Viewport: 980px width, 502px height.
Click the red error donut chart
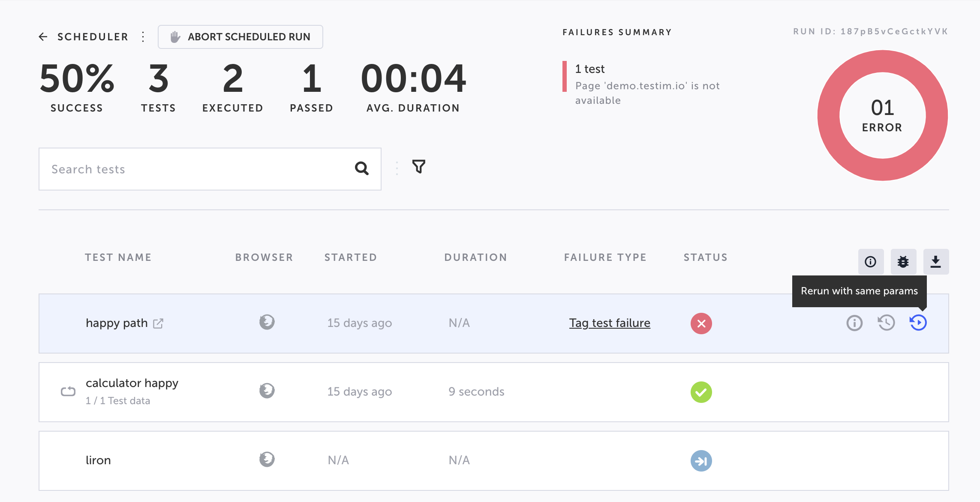[827, 116]
